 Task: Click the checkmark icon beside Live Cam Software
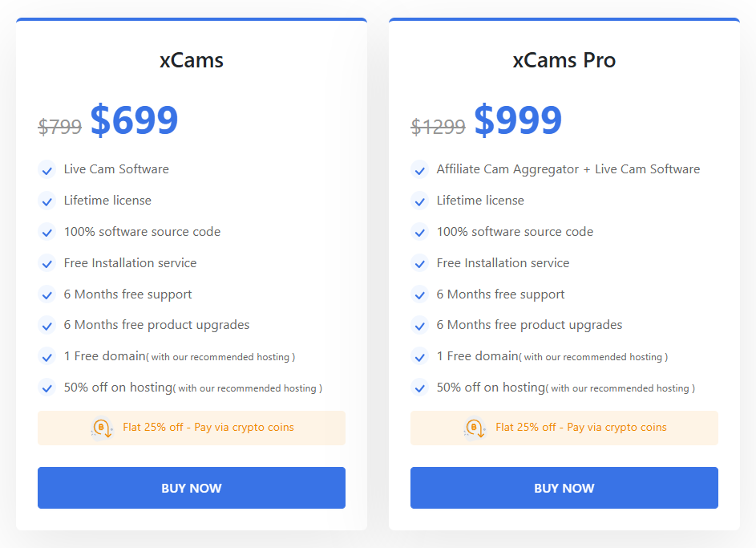46,169
